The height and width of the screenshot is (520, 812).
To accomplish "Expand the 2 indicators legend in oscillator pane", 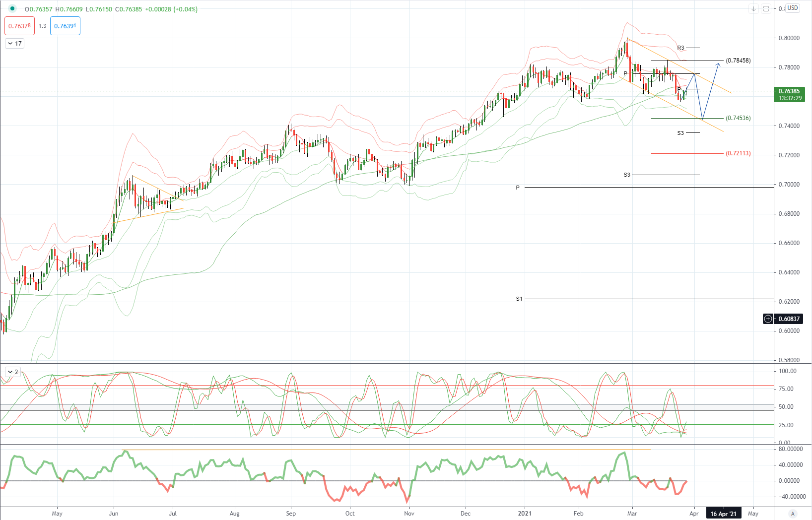I will [x=13, y=372].
